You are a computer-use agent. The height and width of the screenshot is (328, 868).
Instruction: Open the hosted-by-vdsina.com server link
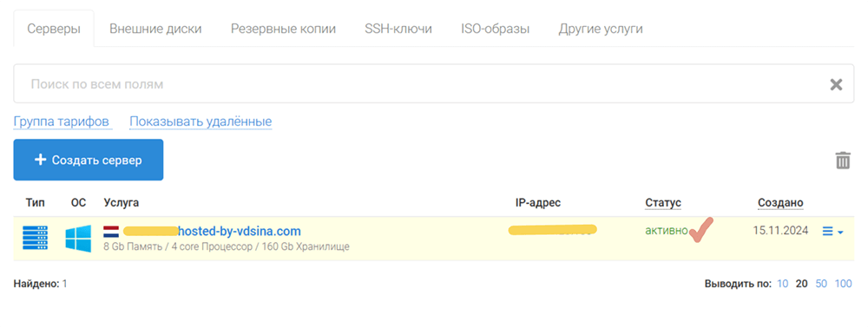point(240,231)
